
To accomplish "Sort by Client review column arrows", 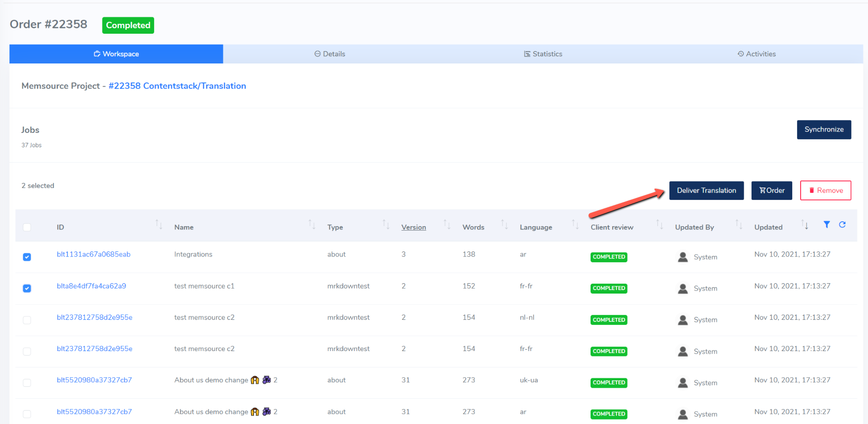I will [x=659, y=224].
